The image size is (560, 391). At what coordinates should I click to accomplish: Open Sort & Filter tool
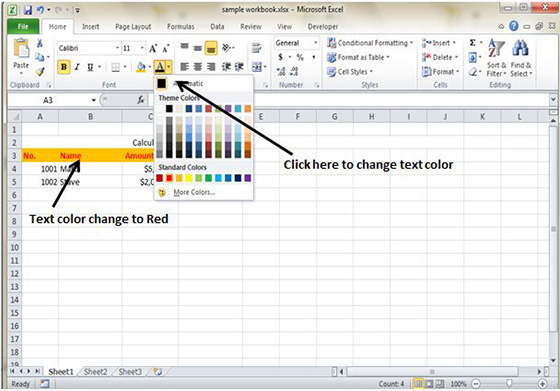(496, 58)
